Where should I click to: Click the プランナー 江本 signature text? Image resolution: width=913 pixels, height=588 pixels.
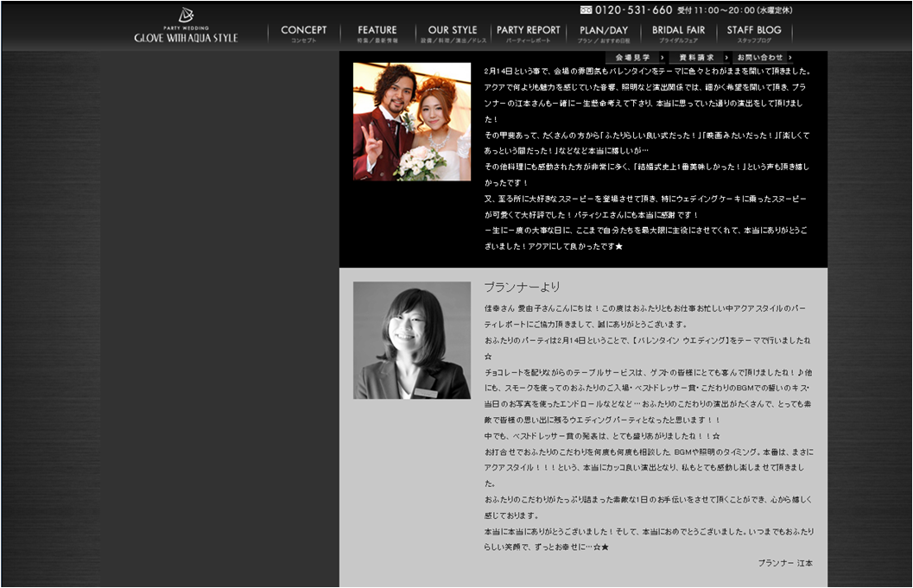click(x=785, y=563)
